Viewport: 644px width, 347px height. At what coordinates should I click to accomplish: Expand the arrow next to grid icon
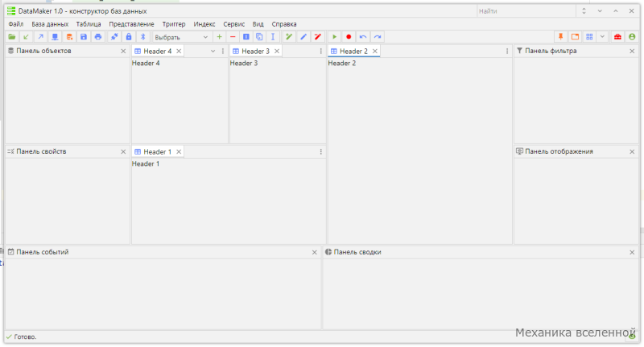pyautogui.click(x=602, y=37)
